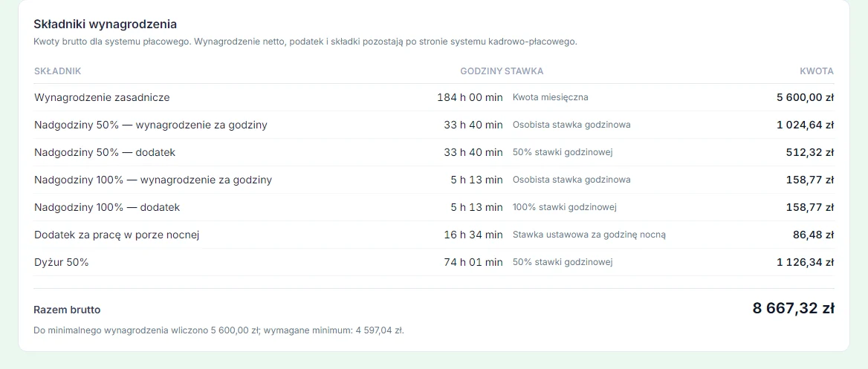
Task: Click the 'Razem brutto' label
Action: 67,310
